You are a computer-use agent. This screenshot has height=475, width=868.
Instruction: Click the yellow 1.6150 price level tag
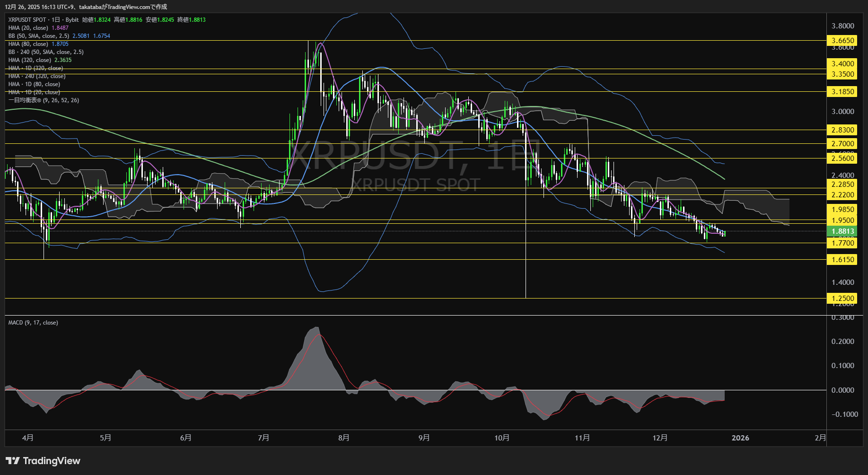(842, 260)
